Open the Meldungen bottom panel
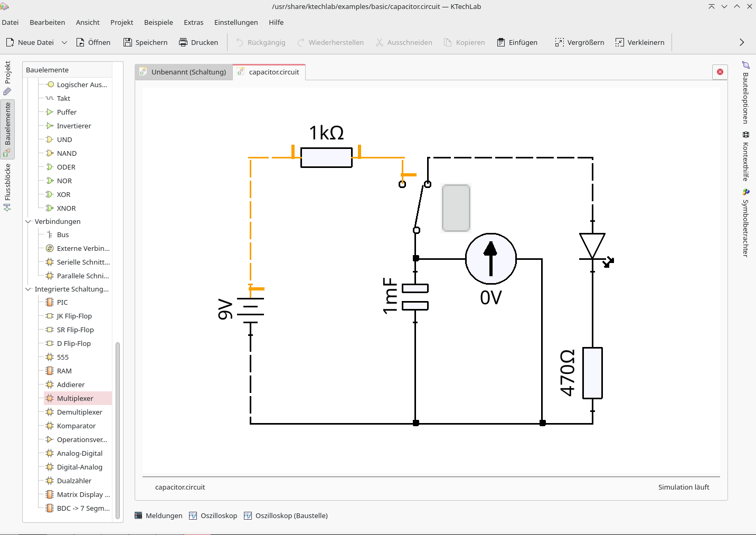756x535 pixels. click(158, 515)
